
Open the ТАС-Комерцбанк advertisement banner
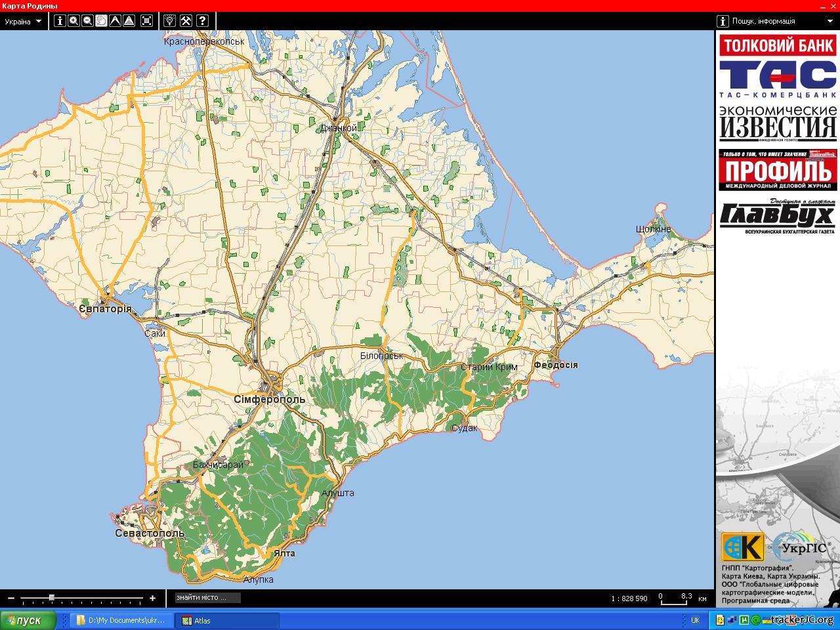click(x=778, y=79)
